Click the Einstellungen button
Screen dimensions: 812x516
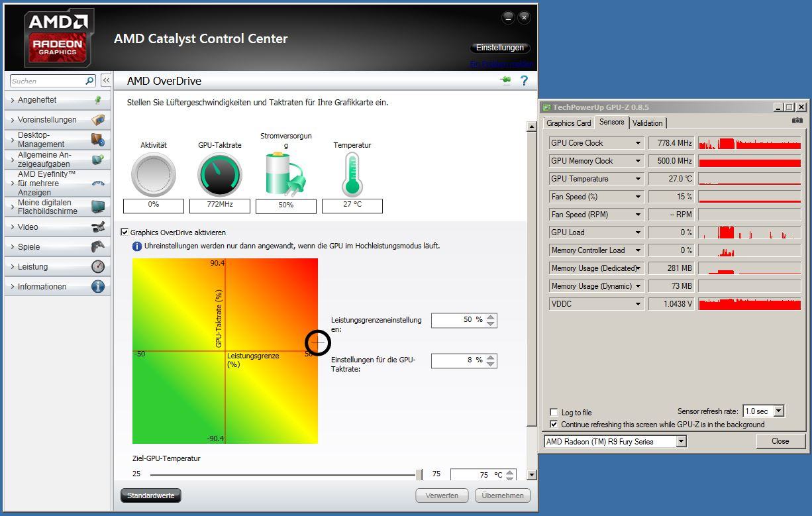(x=500, y=48)
